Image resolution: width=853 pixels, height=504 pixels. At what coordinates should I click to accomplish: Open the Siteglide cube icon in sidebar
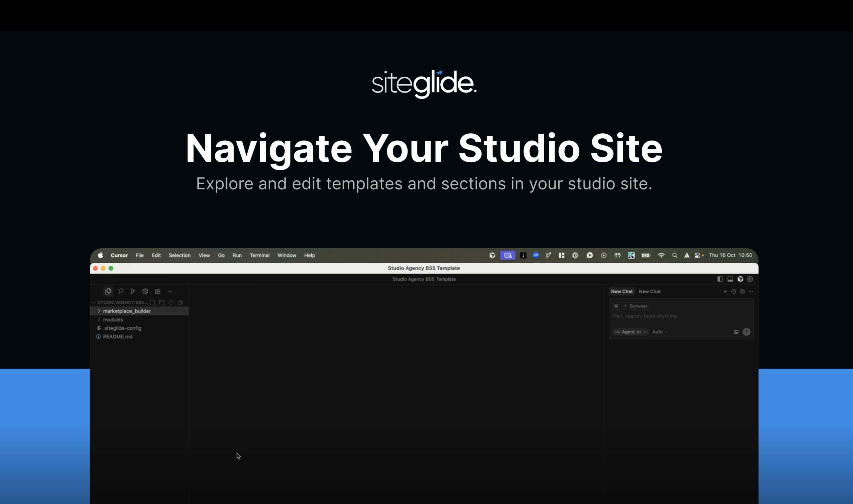(x=145, y=291)
